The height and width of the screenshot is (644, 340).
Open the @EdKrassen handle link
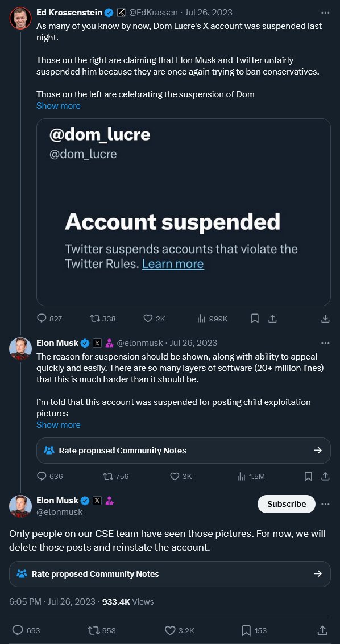[x=154, y=13]
